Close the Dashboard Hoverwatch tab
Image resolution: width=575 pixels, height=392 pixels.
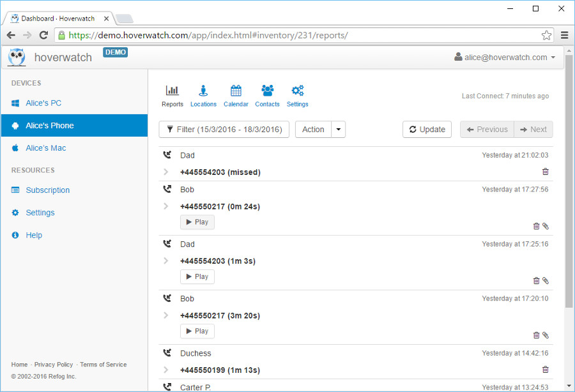[106, 19]
